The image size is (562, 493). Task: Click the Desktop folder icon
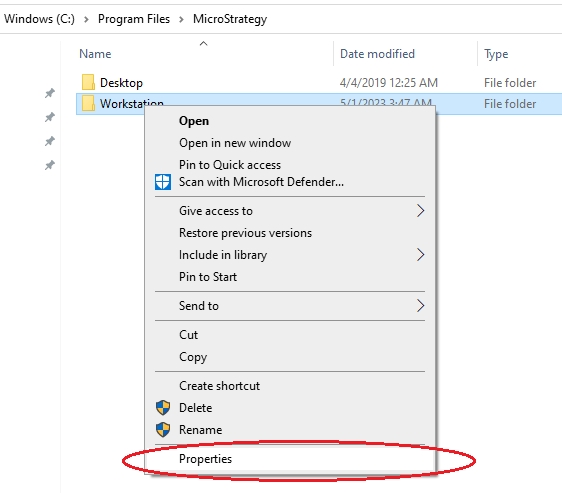coord(88,82)
